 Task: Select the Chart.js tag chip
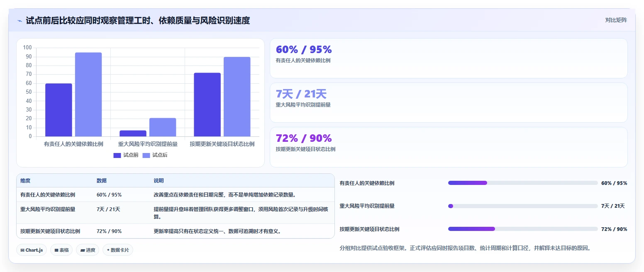click(32, 250)
